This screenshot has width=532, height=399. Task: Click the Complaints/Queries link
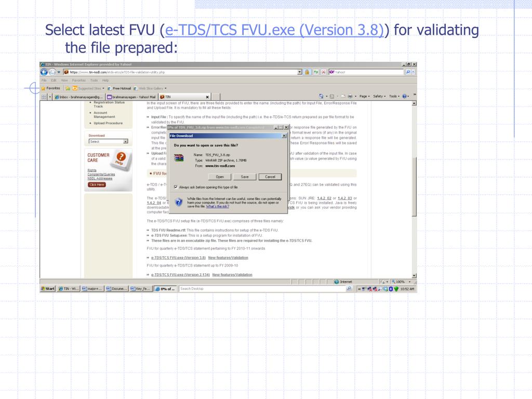(x=101, y=175)
